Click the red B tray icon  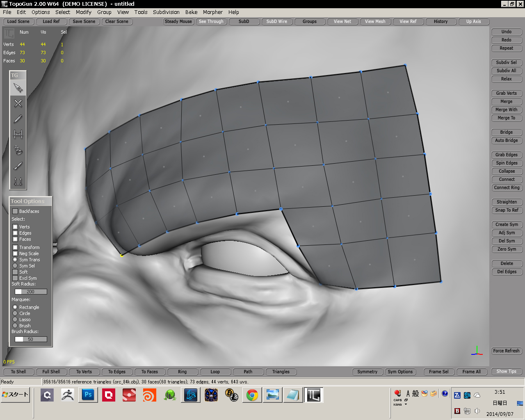coord(457,411)
